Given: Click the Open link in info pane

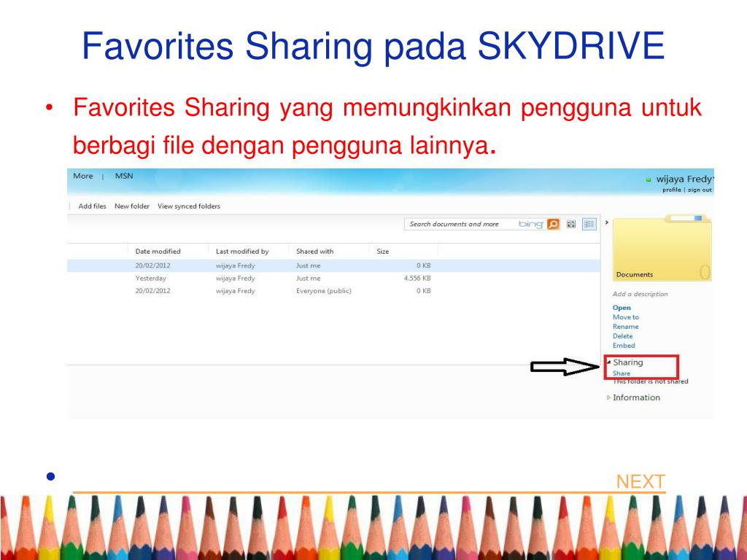Looking at the screenshot, I should point(622,308).
